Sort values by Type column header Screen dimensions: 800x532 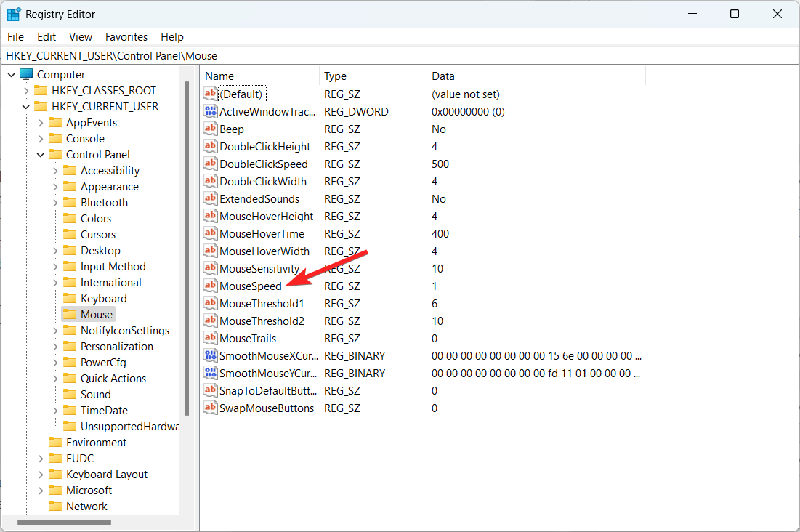tap(373, 76)
